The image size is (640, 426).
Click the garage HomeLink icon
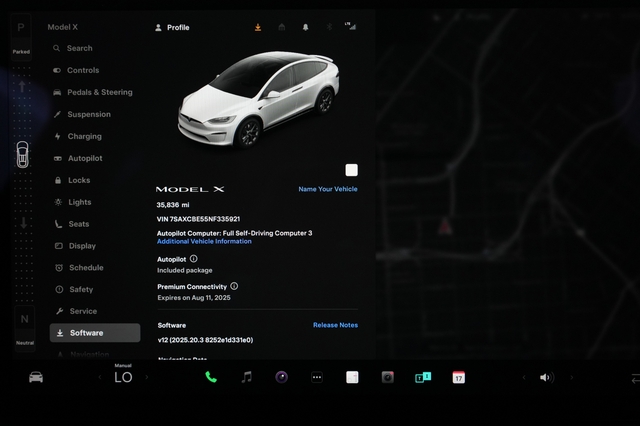coord(282,27)
